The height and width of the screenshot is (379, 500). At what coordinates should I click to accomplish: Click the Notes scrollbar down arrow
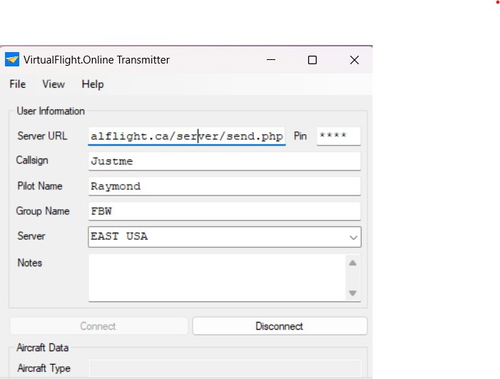point(353,293)
